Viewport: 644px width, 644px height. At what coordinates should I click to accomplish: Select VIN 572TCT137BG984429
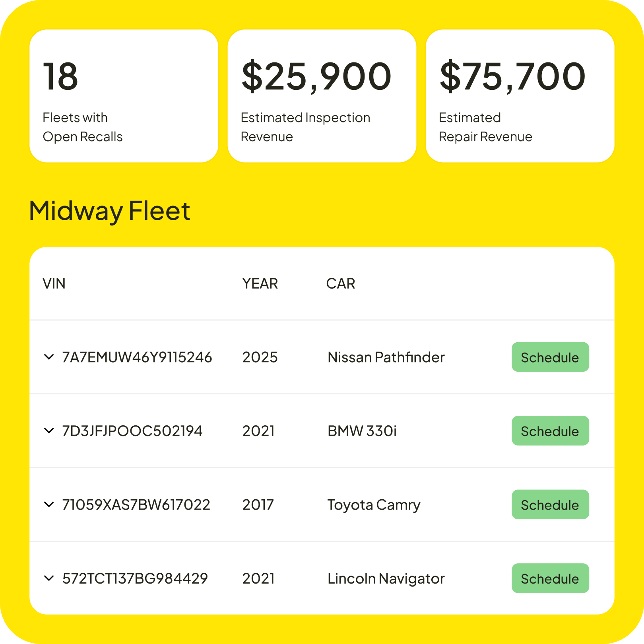[135, 578]
